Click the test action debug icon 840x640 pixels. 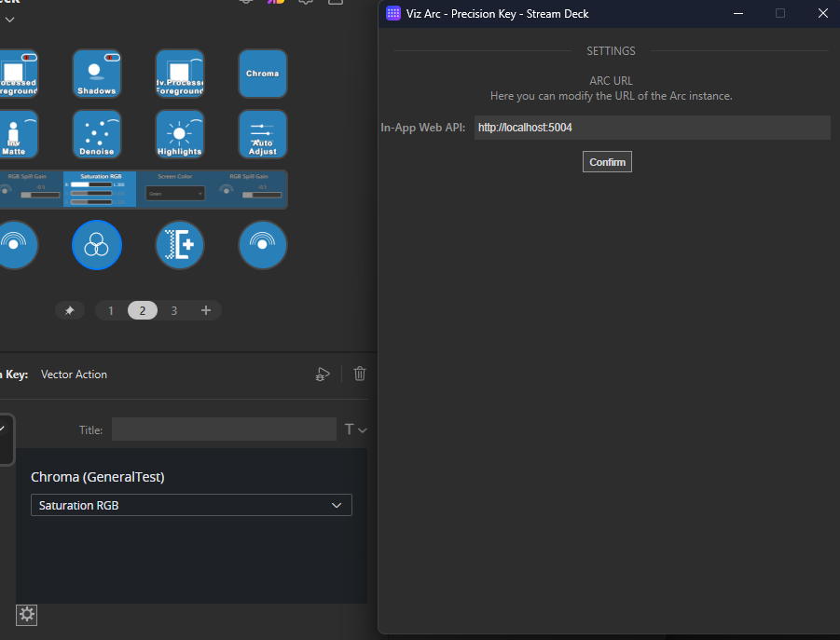(x=323, y=374)
